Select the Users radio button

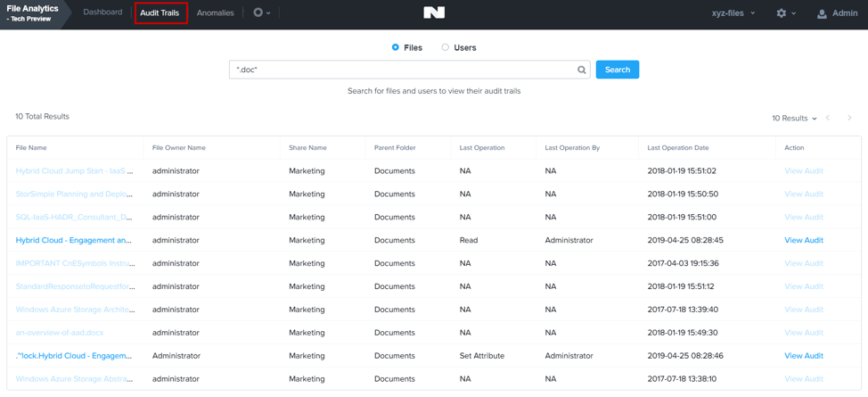[445, 47]
